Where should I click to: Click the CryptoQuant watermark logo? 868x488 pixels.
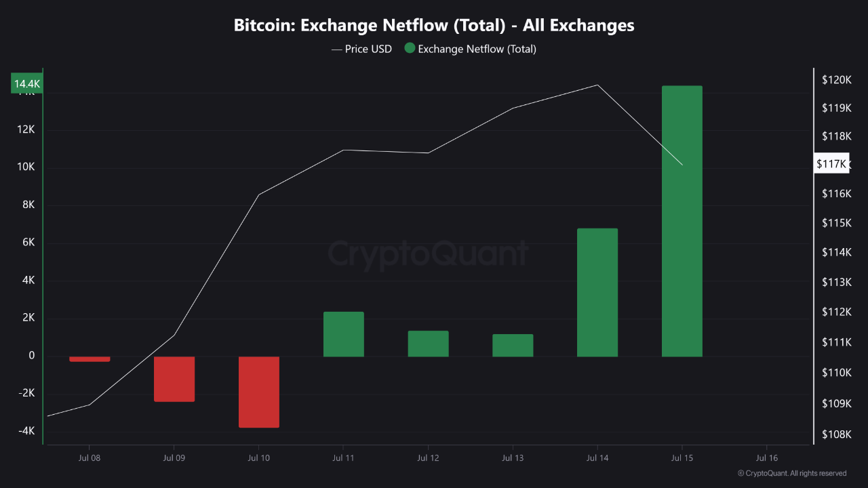point(428,253)
